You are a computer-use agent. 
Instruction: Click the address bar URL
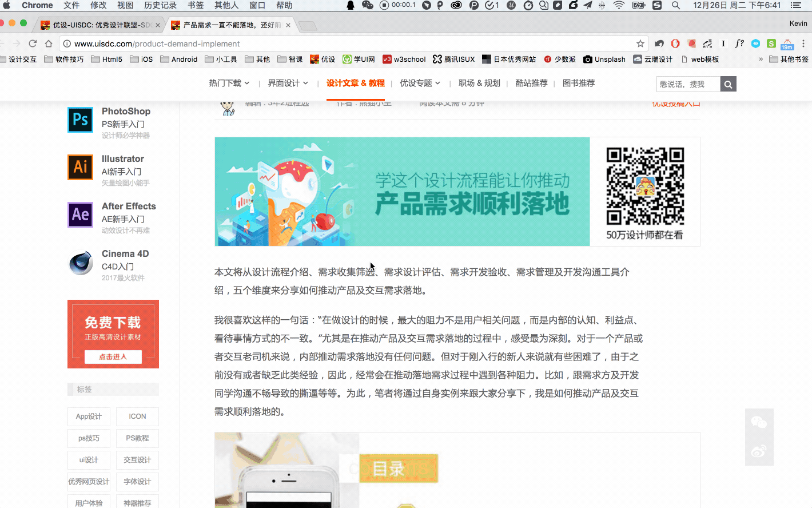click(x=157, y=43)
